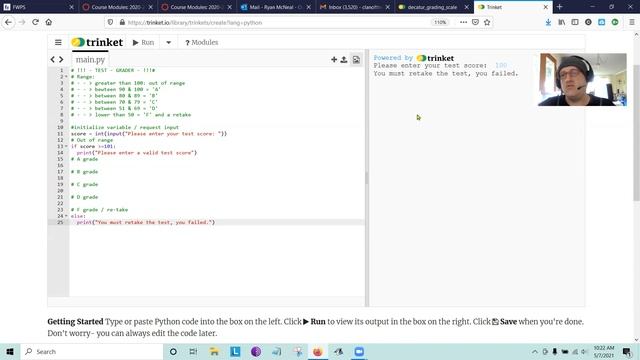
Task: Click the site security padlock icon
Action: coord(122,22)
